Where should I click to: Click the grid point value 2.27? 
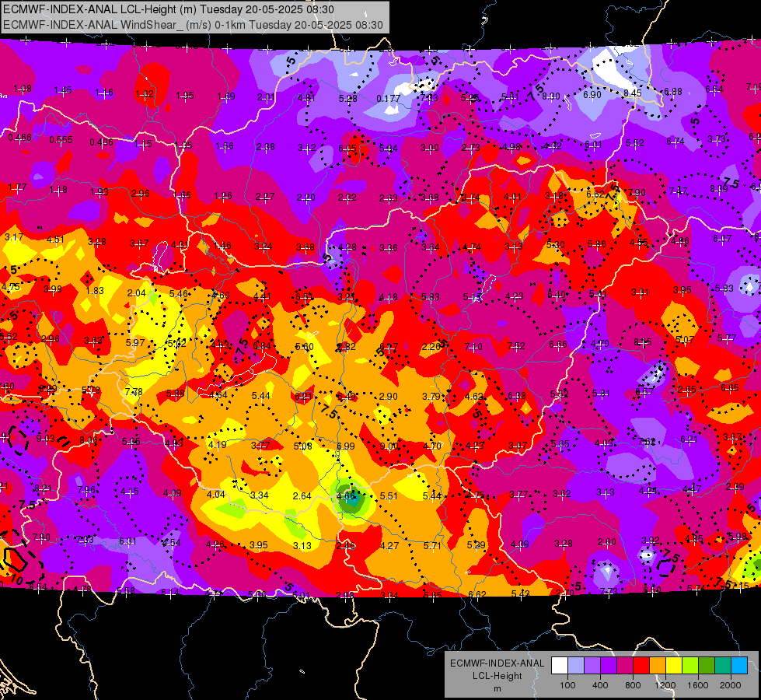(x=265, y=197)
